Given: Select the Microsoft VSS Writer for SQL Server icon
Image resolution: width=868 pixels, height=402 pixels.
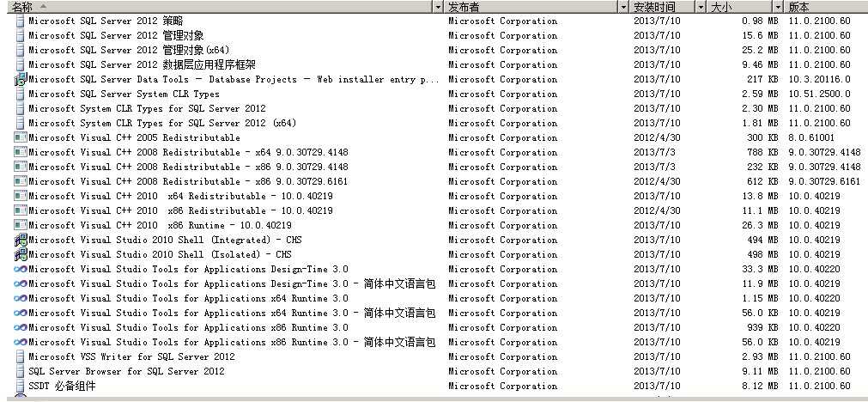Looking at the screenshot, I should [21, 357].
